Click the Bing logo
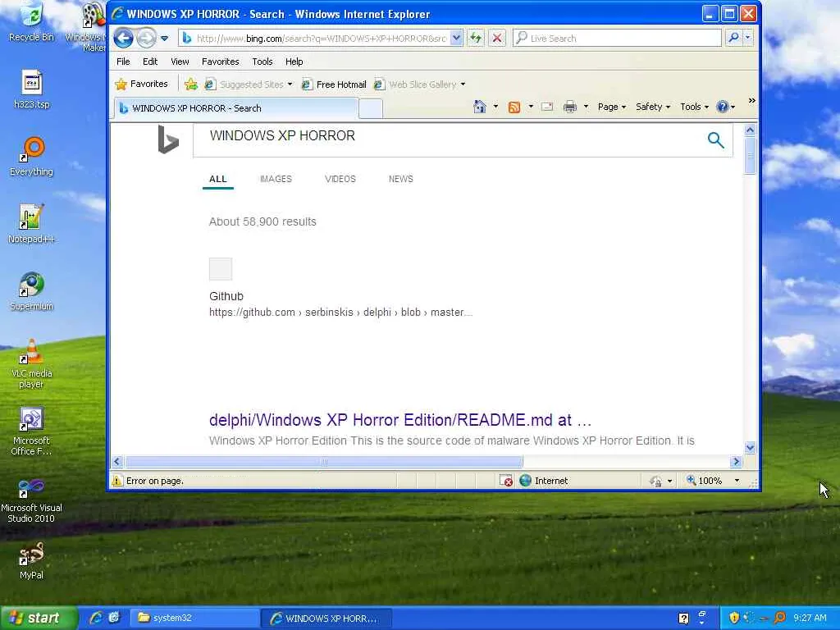Screen dimensions: 840x630 pyautogui.click(x=167, y=139)
